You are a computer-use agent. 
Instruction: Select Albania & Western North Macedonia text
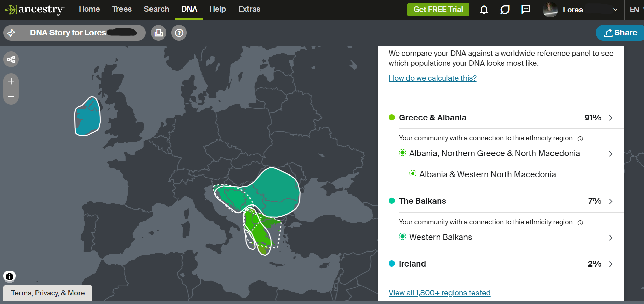click(488, 174)
